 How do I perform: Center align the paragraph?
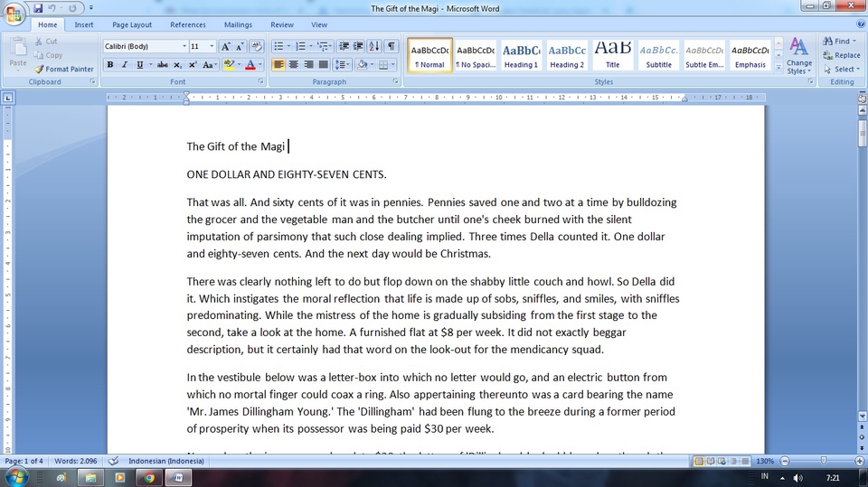pyautogui.click(x=293, y=65)
